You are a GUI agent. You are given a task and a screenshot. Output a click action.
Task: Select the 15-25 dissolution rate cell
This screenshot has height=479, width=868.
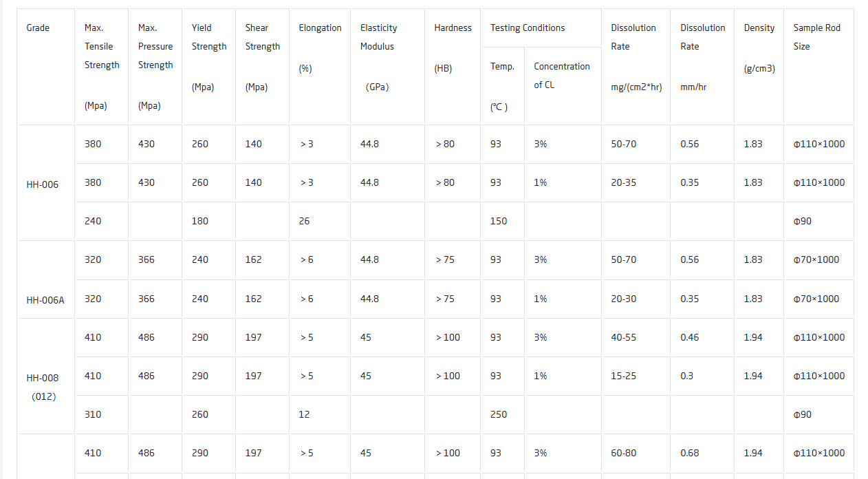(636, 376)
